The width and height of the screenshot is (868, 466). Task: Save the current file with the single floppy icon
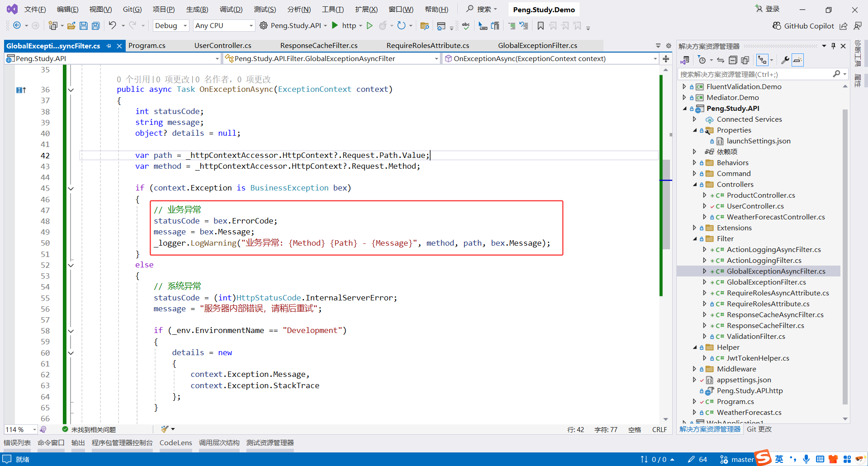(x=84, y=26)
